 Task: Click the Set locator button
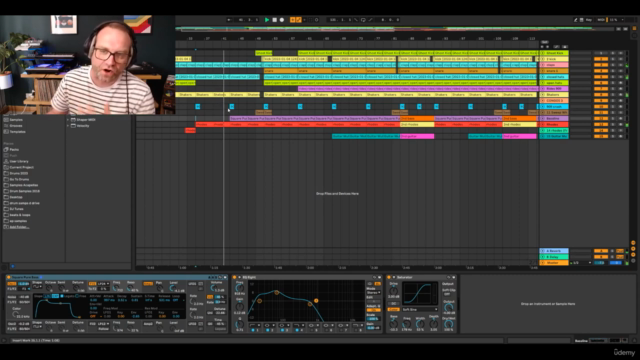click(544, 42)
